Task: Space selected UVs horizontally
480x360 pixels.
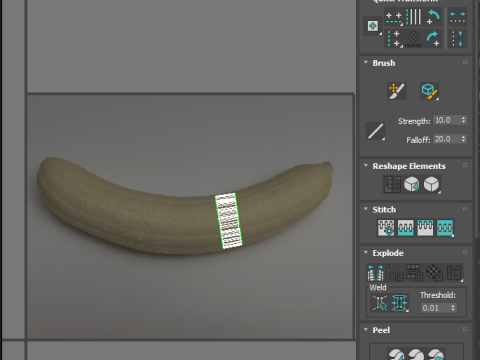Action: point(457,17)
